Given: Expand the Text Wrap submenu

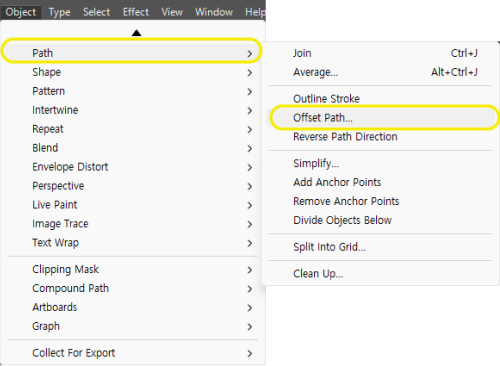Looking at the screenshot, I should coord(132,243).
